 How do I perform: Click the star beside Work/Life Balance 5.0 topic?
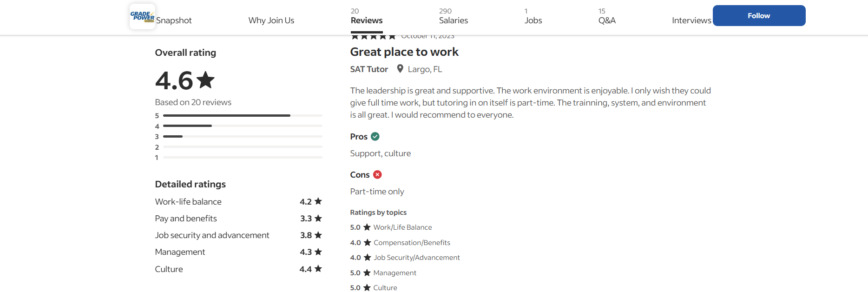coord(367,227)
